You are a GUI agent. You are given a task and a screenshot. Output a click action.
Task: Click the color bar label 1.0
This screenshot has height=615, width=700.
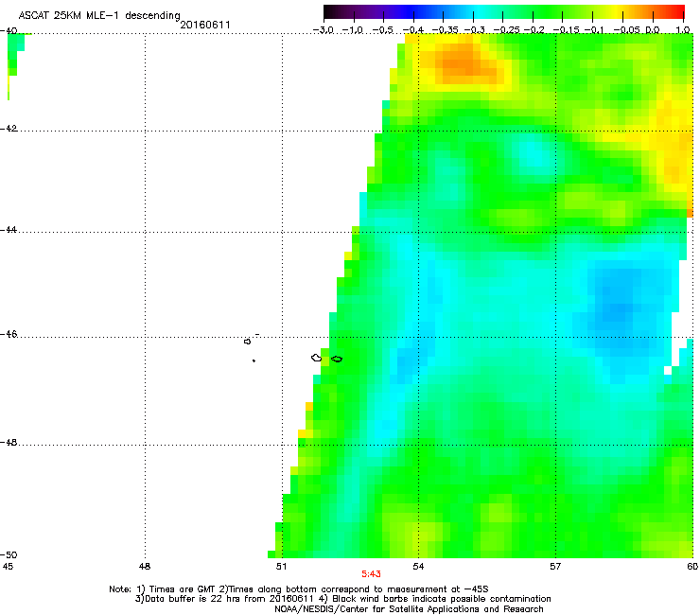(x=683, y=30)
